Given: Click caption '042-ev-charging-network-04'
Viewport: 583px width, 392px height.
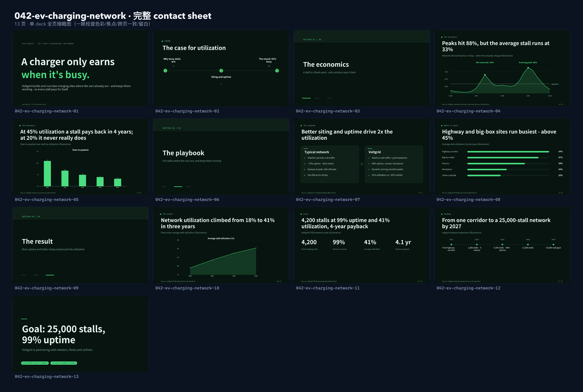Looking at the screenshot, I should [x=468, y=111].
